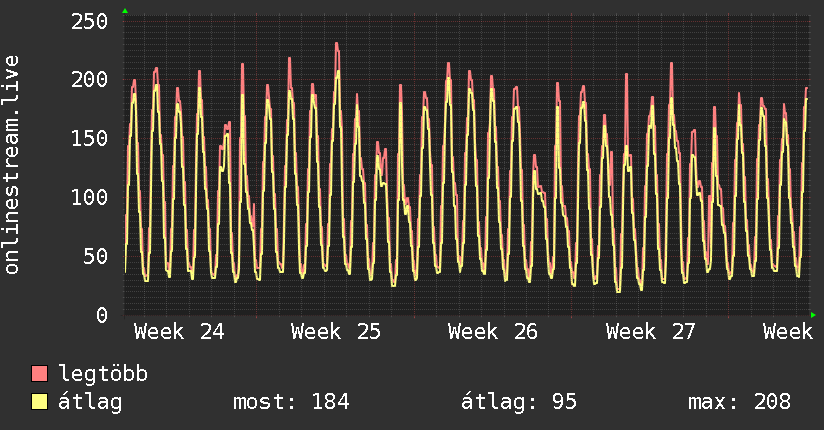The image size is (824, 430).
Task: Click the átlag: 95 statistic
Action: click(x=519, y=402)
